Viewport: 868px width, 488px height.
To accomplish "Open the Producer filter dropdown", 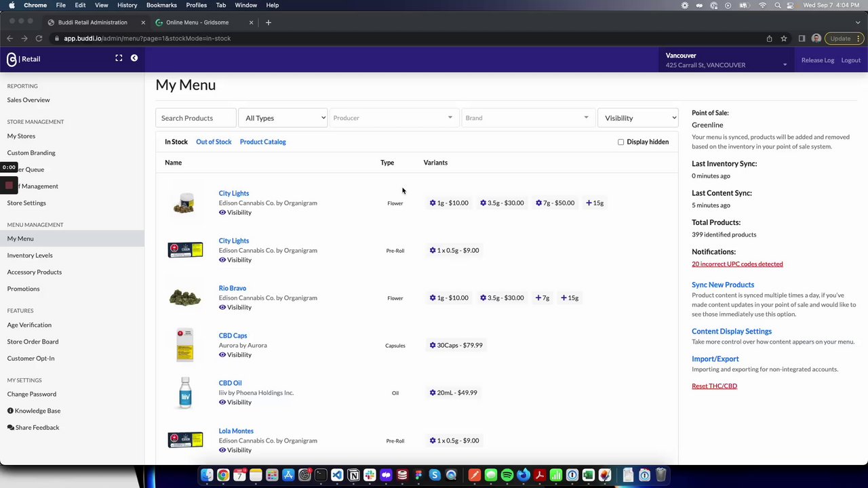I will (x=393, y=118).
